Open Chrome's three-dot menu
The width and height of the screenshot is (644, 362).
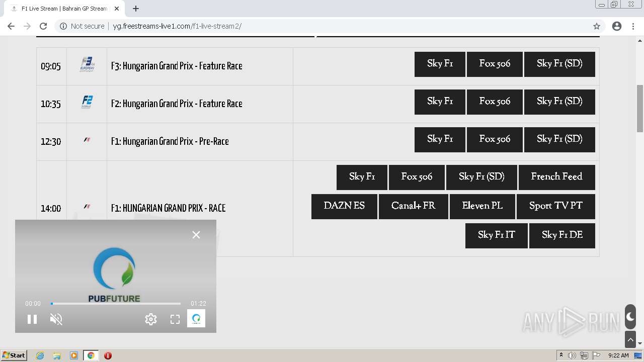tap(633, 26)
